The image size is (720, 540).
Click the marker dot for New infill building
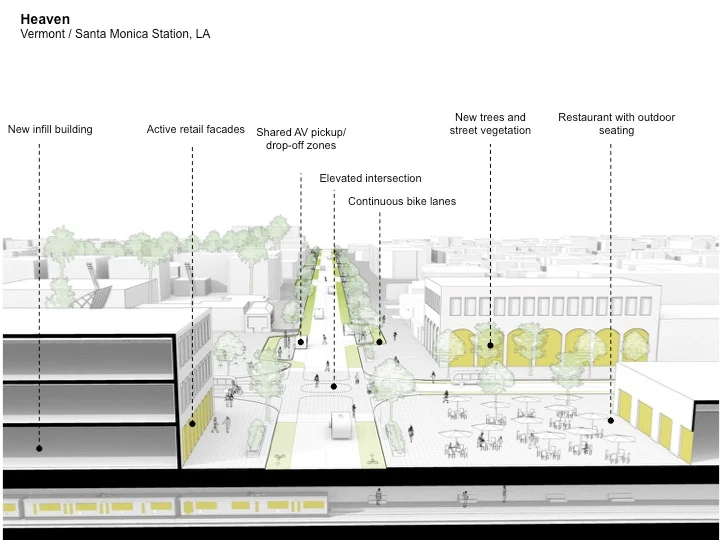39,448
